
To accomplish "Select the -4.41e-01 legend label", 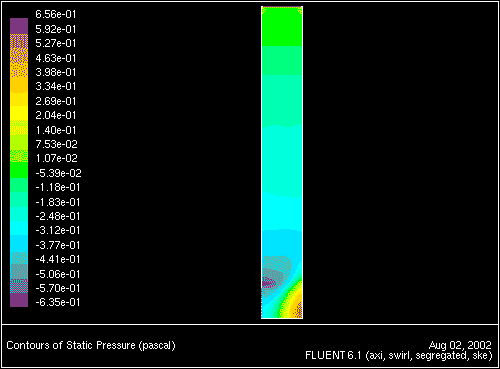I will [58, 259].
